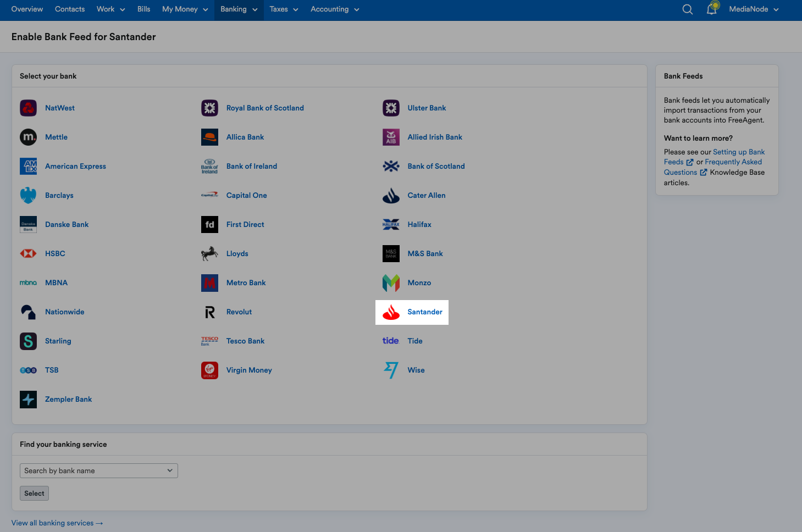Screen dimensions: 802x532
Task: Open the Frequently Asked Questions link
Action: coord(713,167)
